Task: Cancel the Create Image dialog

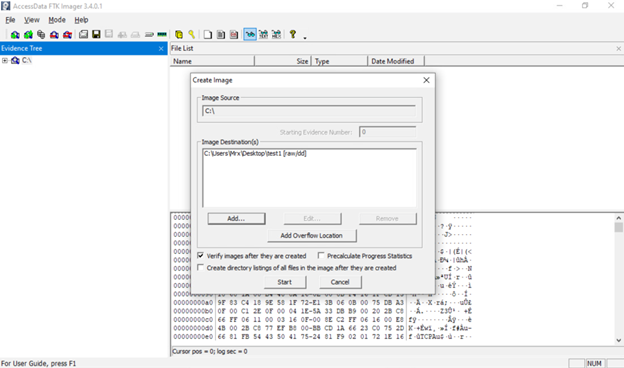Action: pyautogui.click(x=340, y=282)
